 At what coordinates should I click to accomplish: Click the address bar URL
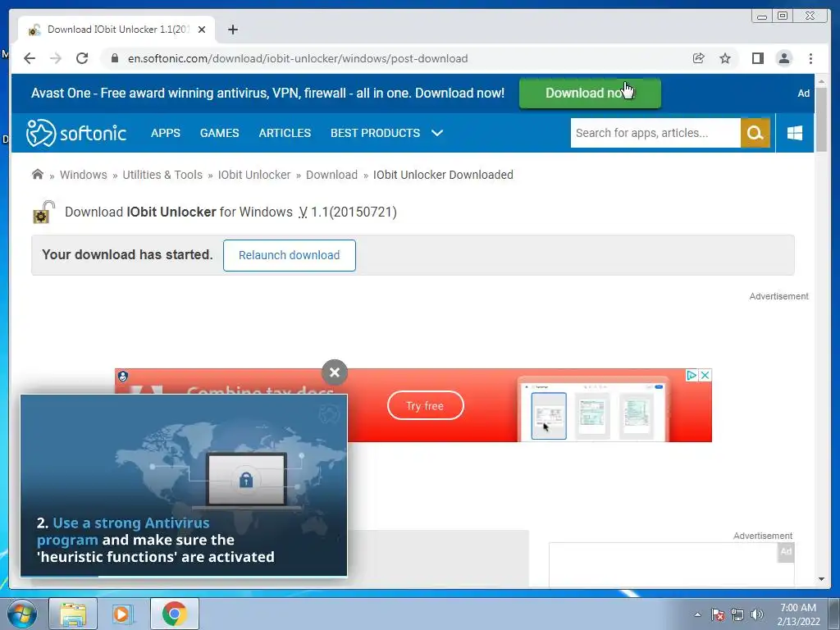tap(298, 58)
